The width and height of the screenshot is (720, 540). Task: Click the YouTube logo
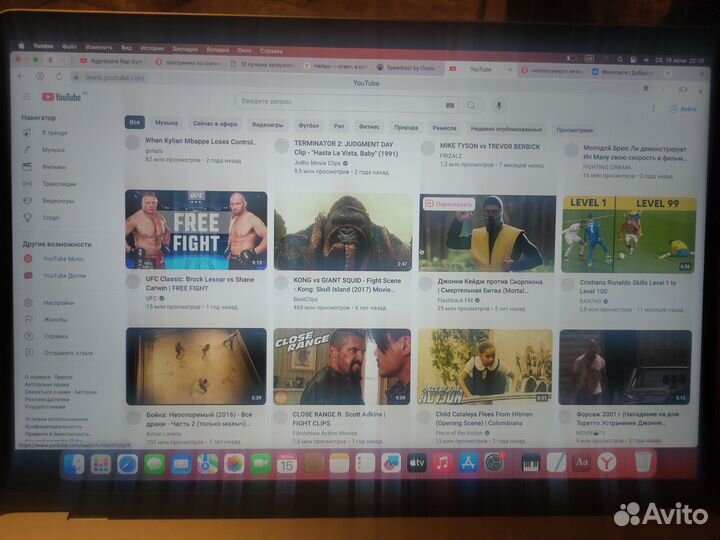click(62, 97)
